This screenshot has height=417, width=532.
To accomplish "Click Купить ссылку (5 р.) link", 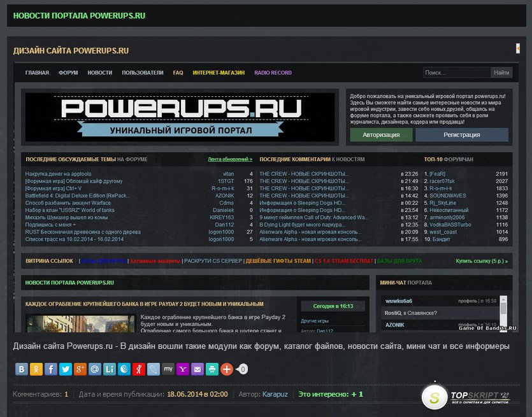I will [x=482, y=261].
